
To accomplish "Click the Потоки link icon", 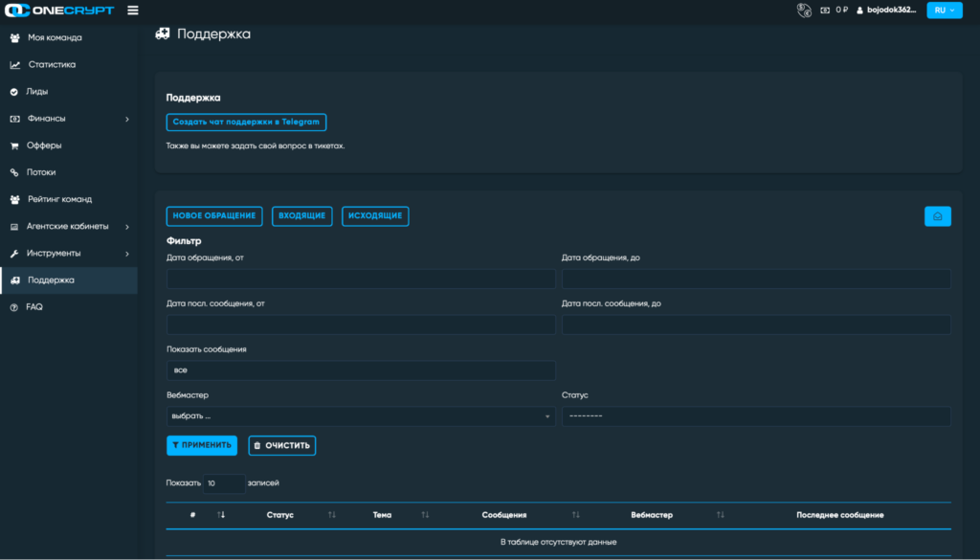I will [13, 172].
